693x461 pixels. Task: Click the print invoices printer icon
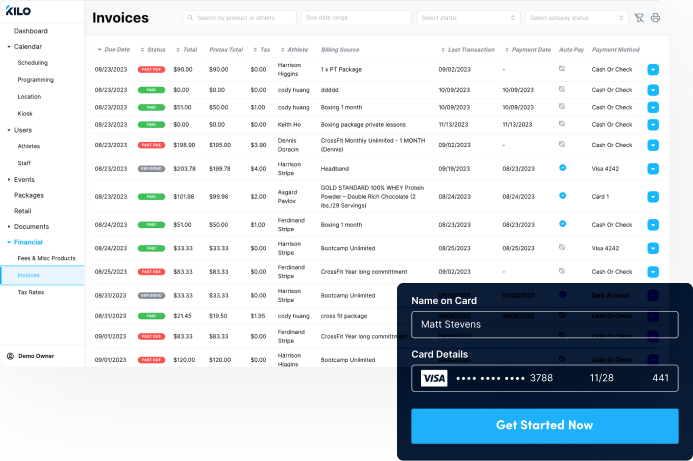(656, 18)
